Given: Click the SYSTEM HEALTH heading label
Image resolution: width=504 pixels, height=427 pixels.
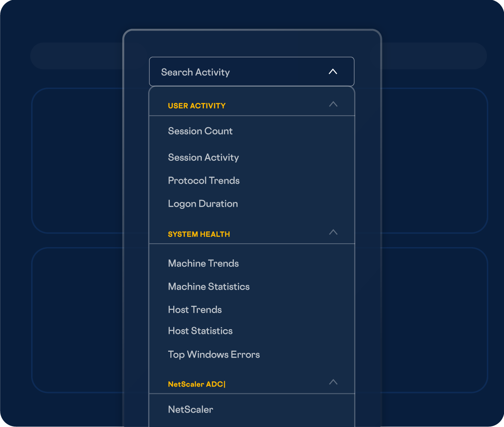Looking at the screenshot, I should pyautogui.click(x=199, y=234).
